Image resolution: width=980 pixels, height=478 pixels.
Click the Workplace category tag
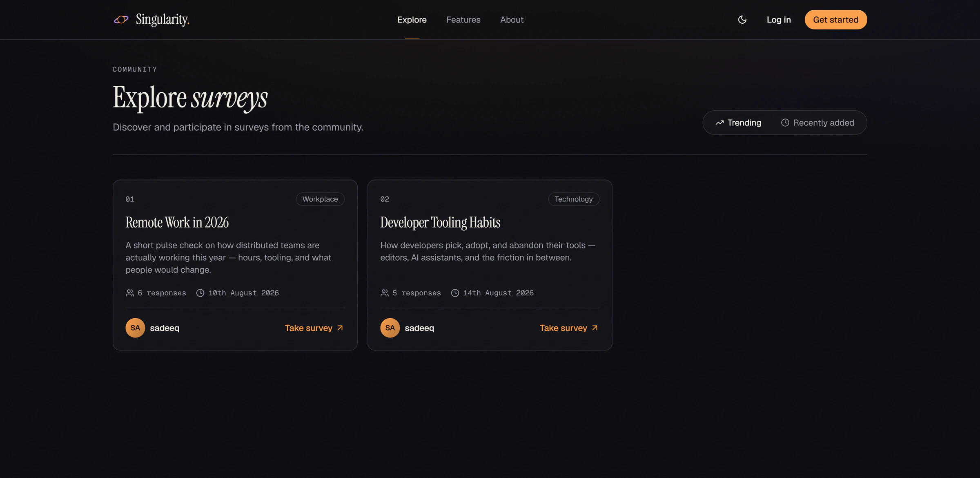[x=320, y=199]
